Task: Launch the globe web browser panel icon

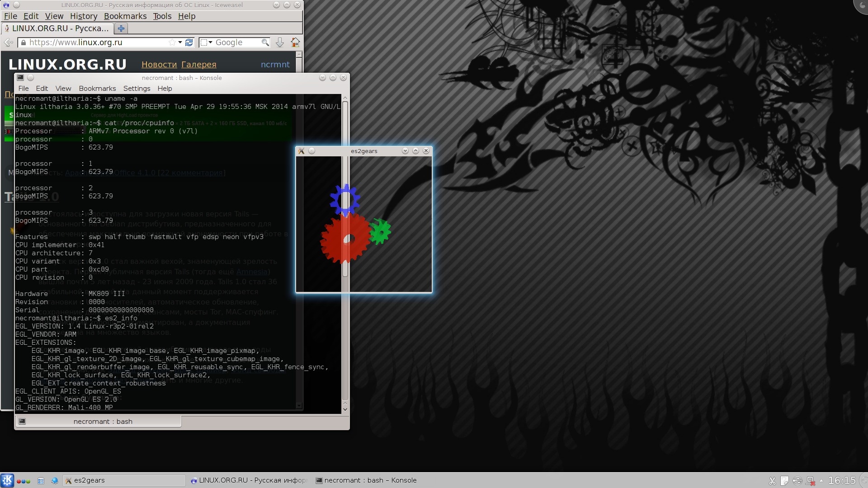Action: tap(55, 481)
